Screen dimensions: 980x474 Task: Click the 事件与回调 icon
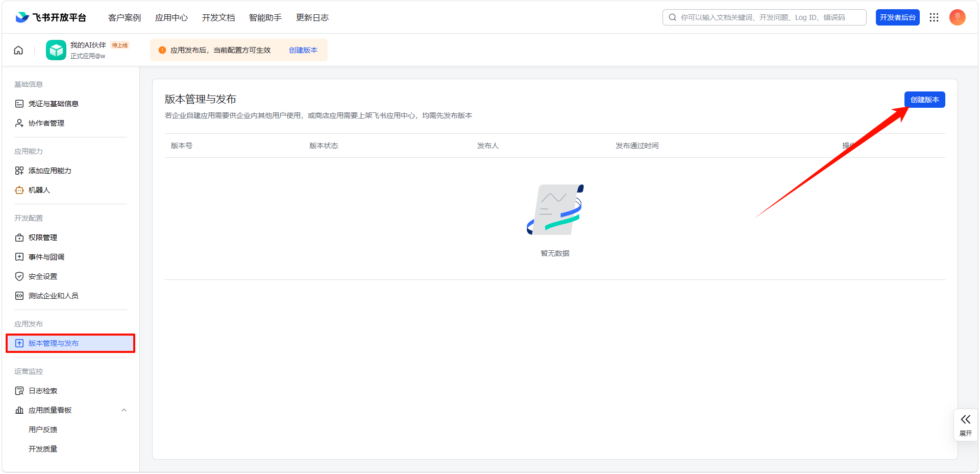pyautogui.click(x=19, y=257)
